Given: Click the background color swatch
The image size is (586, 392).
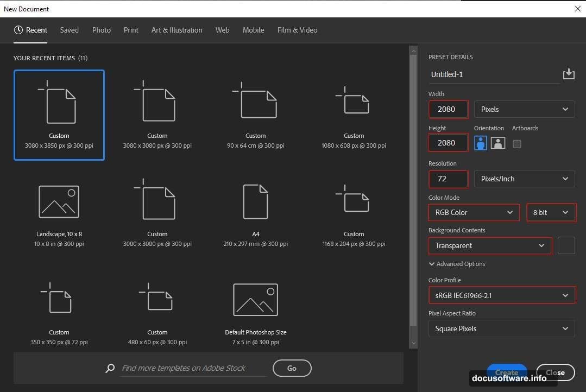Looking at the screenshot, I should click(x=566, y=245).
